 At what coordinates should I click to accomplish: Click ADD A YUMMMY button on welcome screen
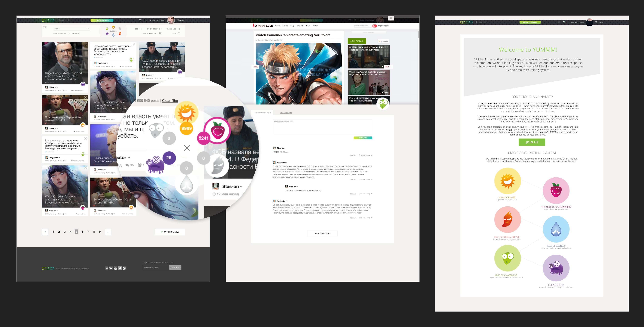tap(530, 22)
